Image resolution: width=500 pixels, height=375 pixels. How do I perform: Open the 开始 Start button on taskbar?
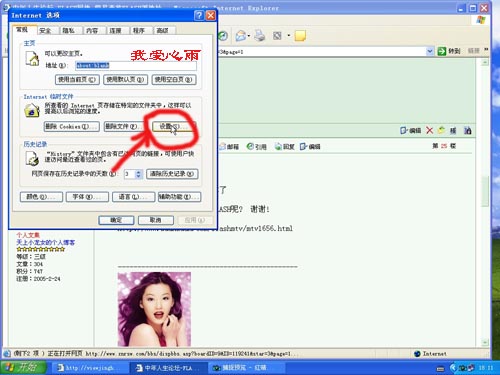point(24,367)
